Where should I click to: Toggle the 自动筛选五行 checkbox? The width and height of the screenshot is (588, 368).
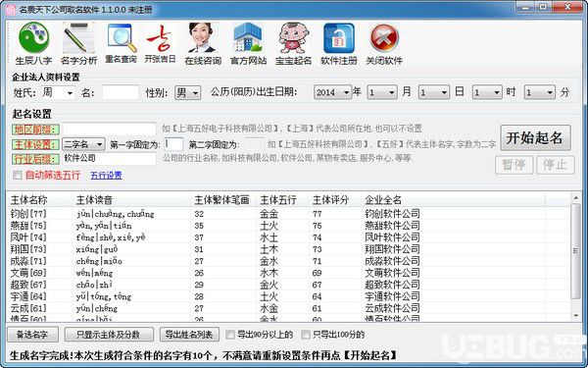tap(18, 176)
